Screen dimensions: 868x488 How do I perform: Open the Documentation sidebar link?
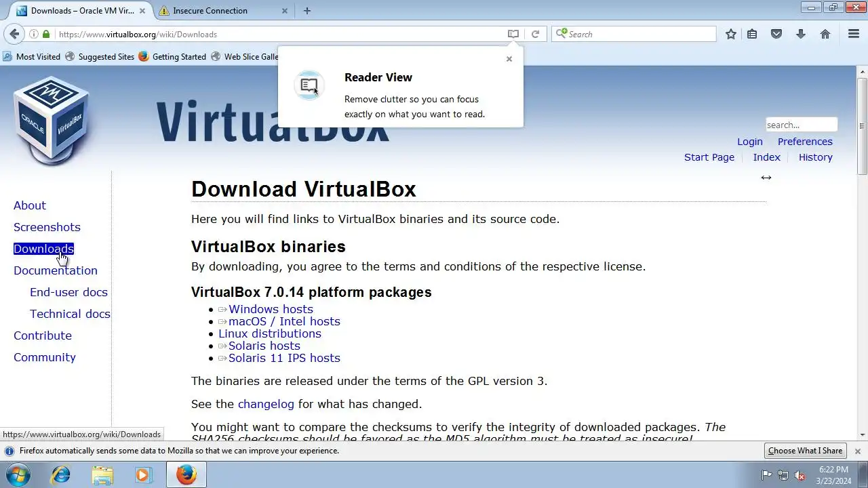coord(56,270)
